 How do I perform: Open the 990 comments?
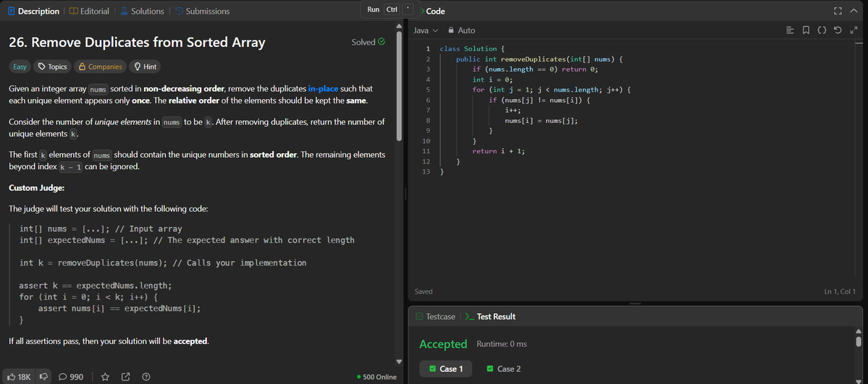pos(71,377)
